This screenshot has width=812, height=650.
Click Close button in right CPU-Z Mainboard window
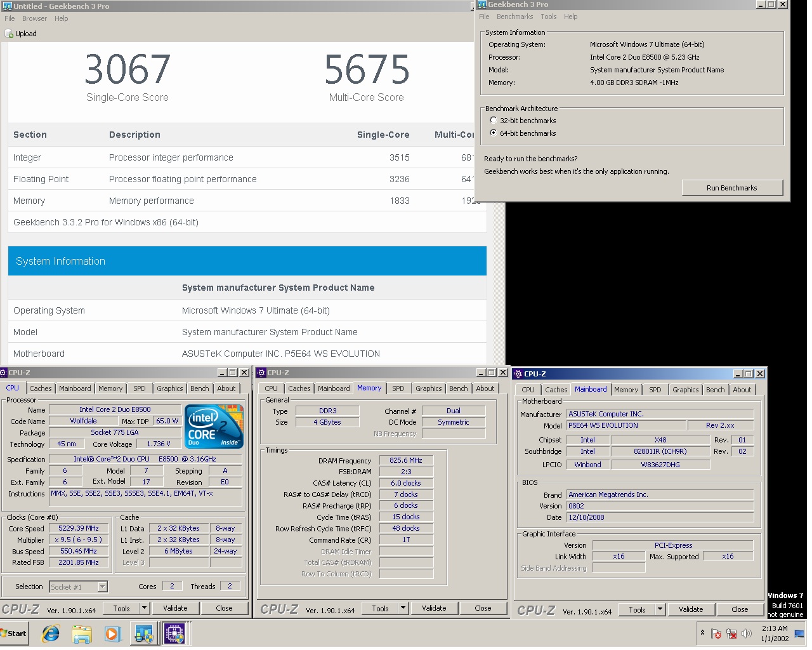click(740, 609)
